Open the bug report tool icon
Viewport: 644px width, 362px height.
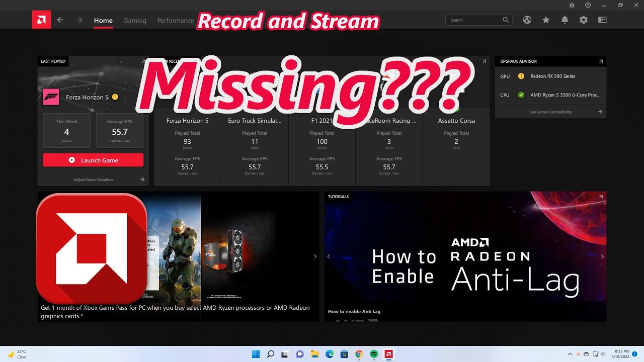click(x=572, y=5)
